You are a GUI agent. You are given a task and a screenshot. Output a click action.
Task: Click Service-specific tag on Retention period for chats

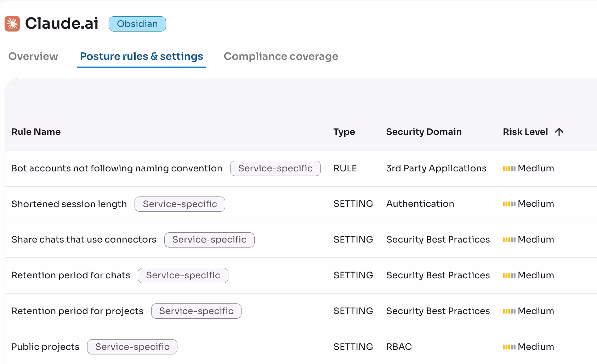pos(183,275)
